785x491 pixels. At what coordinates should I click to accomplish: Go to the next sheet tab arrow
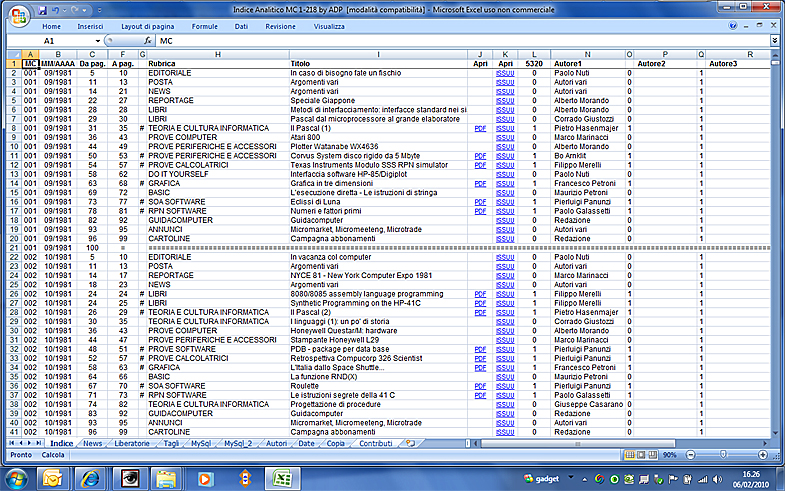pyautogui.click(x=30, y=443)
